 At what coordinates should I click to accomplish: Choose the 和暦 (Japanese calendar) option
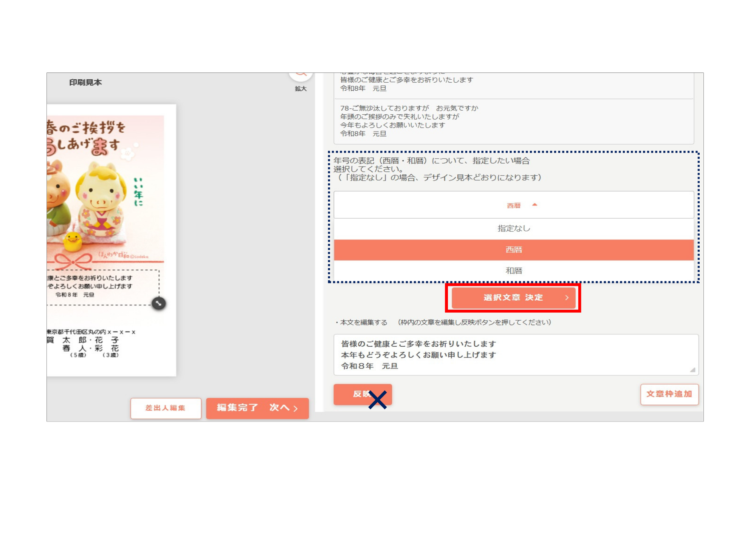(x=514, y=271)
